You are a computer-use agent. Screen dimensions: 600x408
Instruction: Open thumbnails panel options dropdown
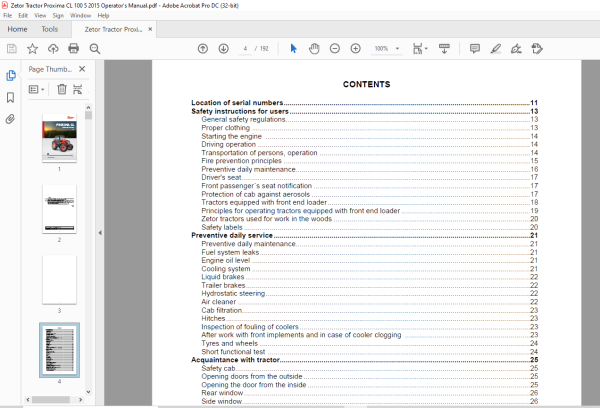point(37,89)
